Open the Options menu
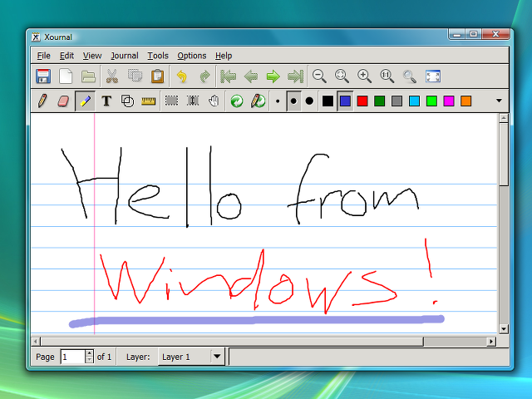Viewport: 532px width, 399px height. pos(191,56)
